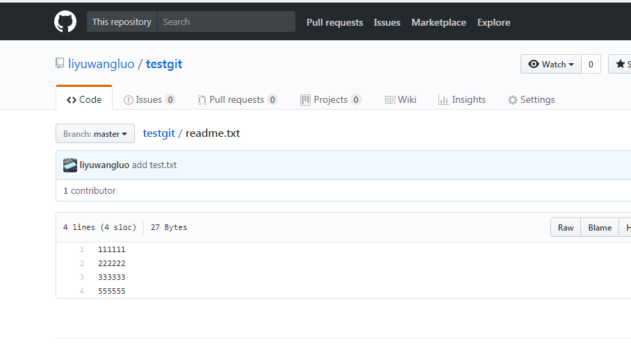Click the readme.txt file name in breadcrumb
Viewport: 631px width, 364px height.
(213, 133)
